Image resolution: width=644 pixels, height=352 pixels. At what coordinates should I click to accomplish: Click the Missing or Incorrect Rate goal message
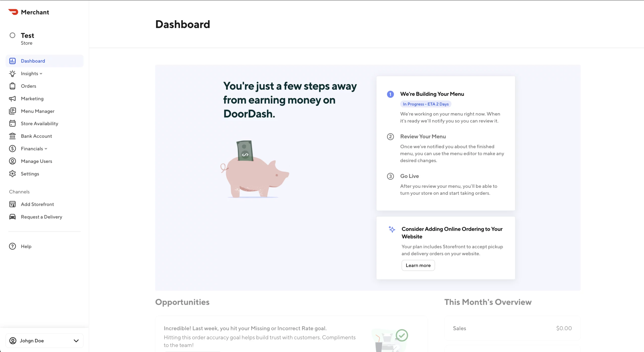[x=245, y=328]
